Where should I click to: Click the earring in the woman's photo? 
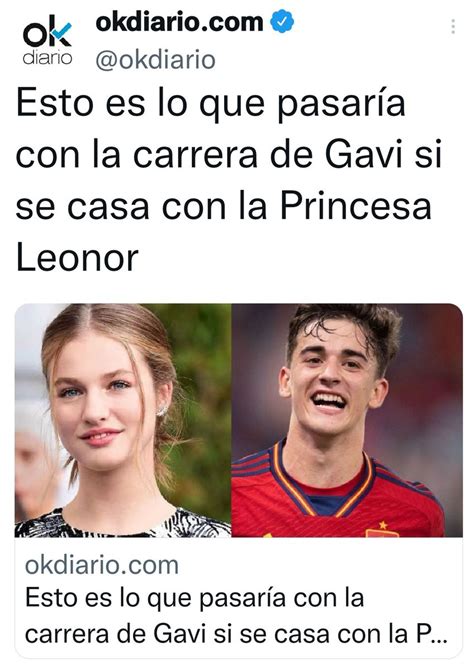tap(162, 411)
